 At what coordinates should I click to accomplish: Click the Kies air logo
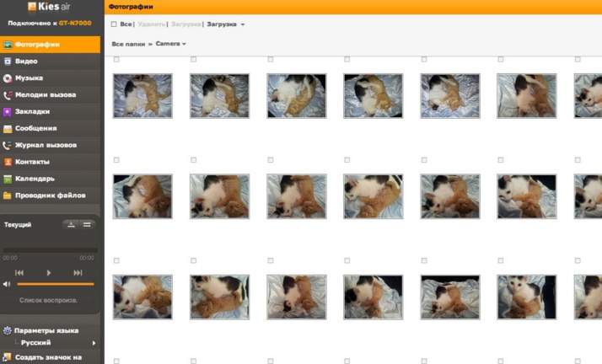[x=49, y=7]
